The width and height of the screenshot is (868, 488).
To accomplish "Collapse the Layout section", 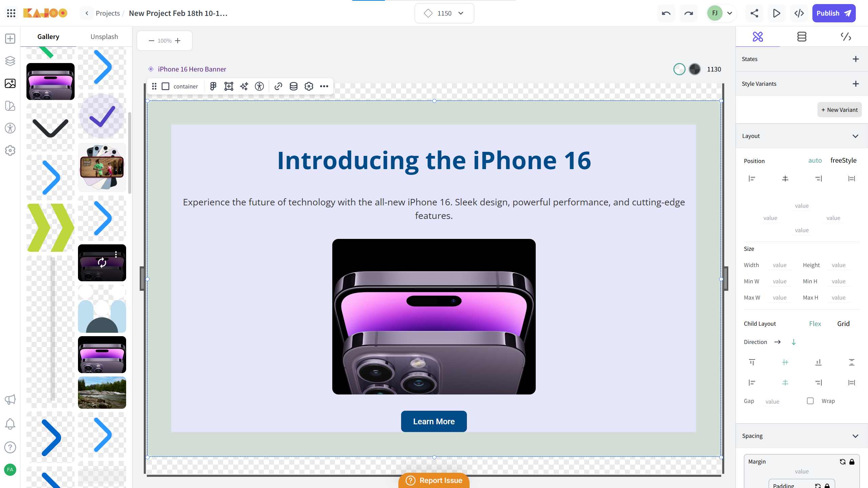I will (x=855, y=136).
